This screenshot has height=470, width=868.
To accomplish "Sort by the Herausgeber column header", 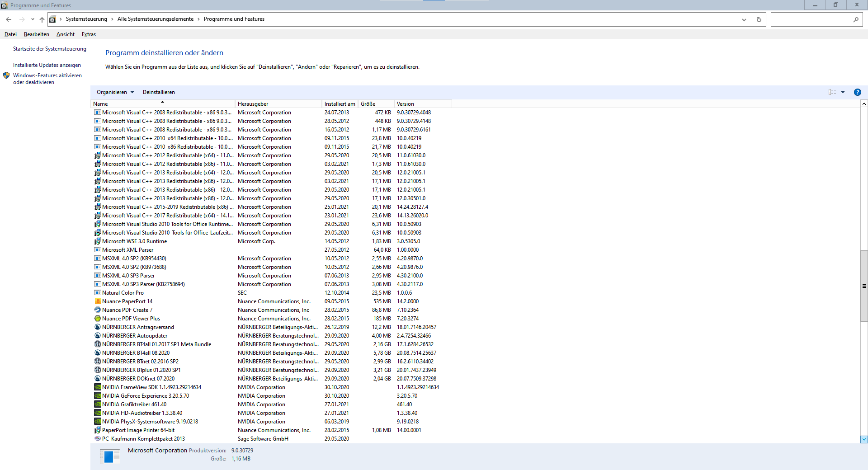I will coord(278,104).
